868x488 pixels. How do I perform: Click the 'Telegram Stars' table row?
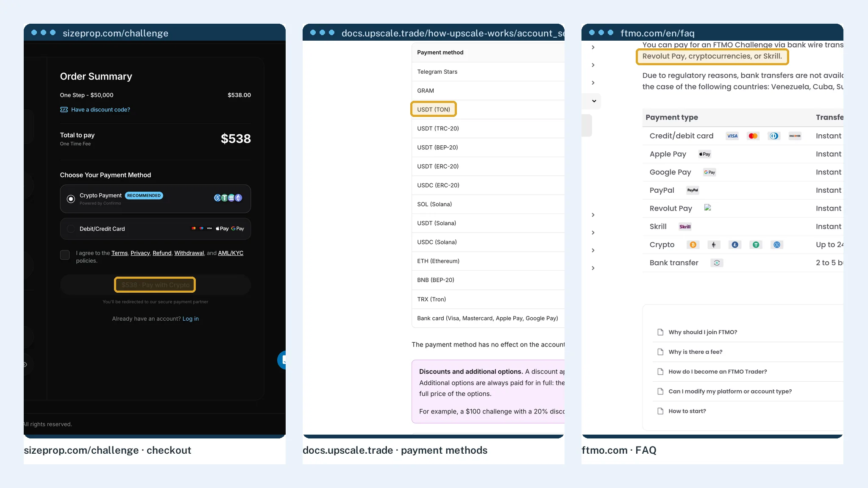click(x=488, y=72)
